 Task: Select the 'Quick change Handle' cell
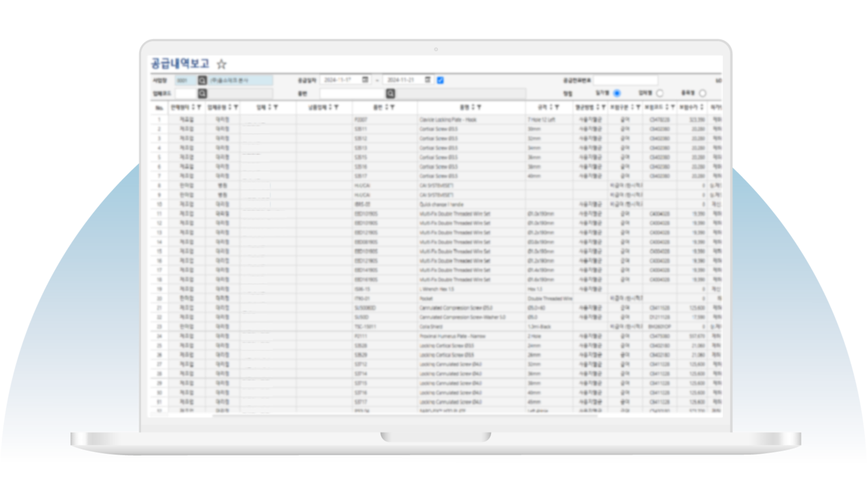471,203
